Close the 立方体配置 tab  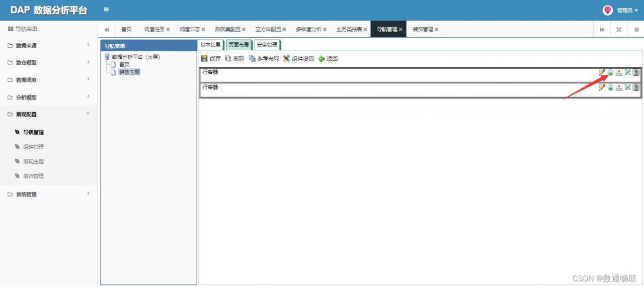pyautogui.click(x=284, y=30)
